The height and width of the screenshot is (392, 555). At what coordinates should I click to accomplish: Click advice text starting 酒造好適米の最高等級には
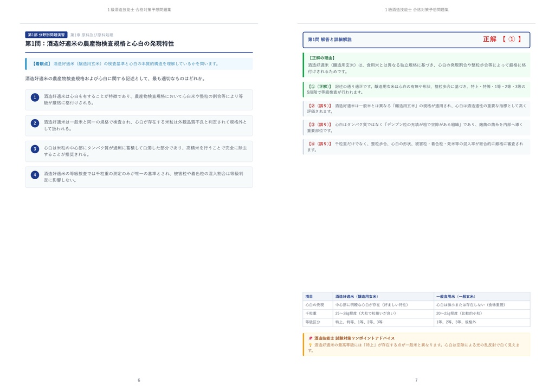(414, 348)
